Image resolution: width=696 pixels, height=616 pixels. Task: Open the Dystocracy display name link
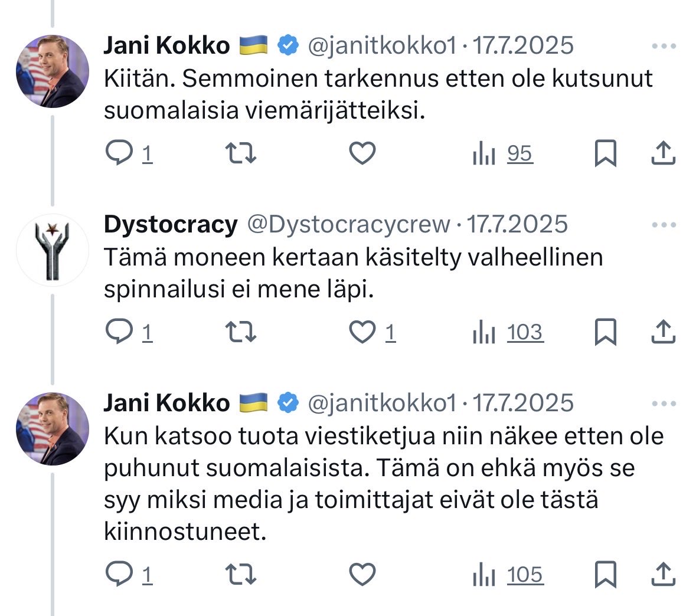tap(171, 225)
